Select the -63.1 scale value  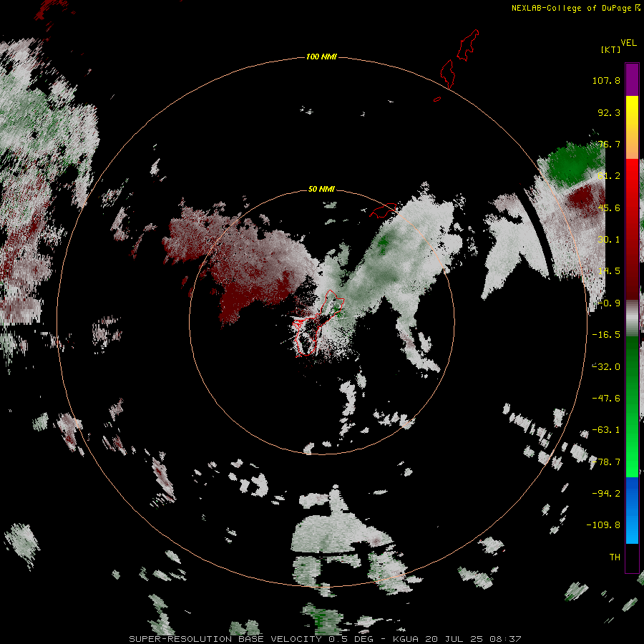coord(606,430)
